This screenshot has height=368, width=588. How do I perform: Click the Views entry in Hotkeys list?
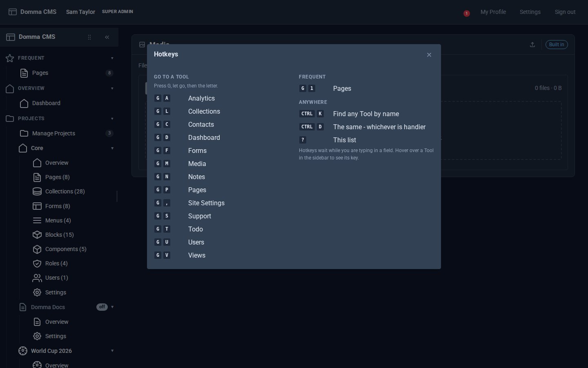(x=197, y=255)
